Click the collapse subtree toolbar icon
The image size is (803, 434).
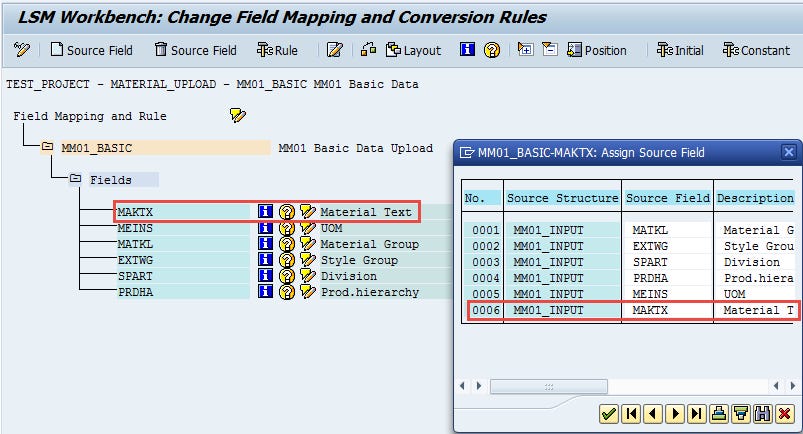(550, 49)
